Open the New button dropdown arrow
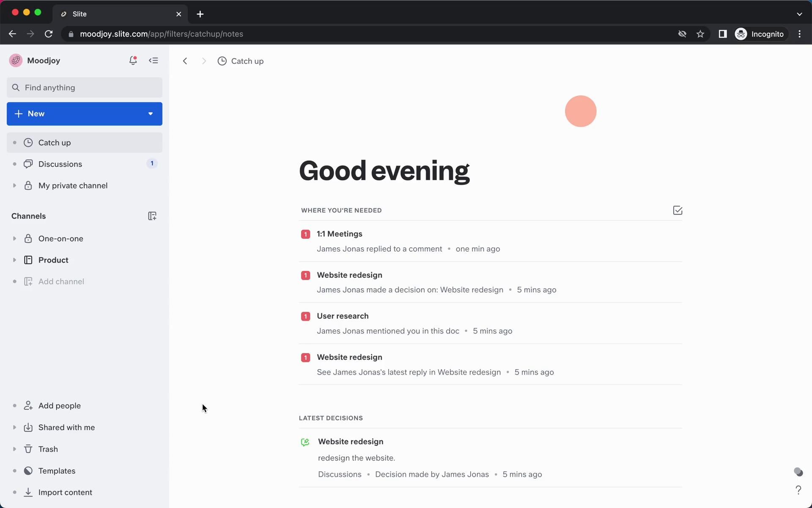The image size is (812, 508). pos(150,113)
